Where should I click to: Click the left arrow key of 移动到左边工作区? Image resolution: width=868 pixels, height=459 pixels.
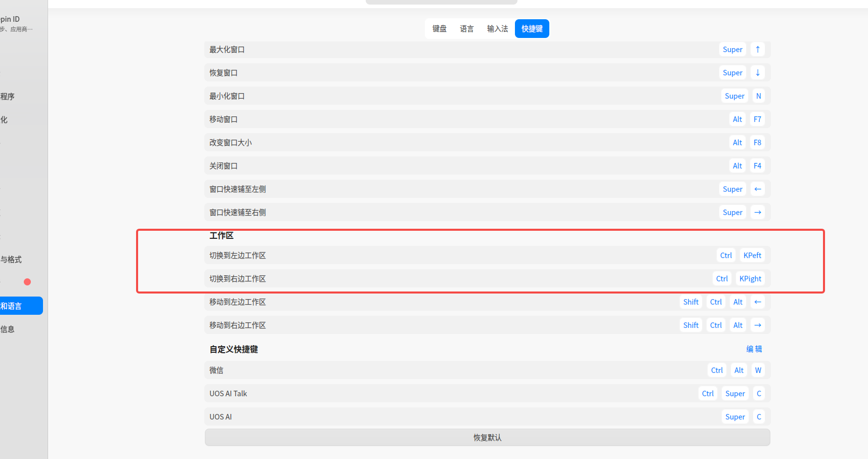tap(758, 302)
